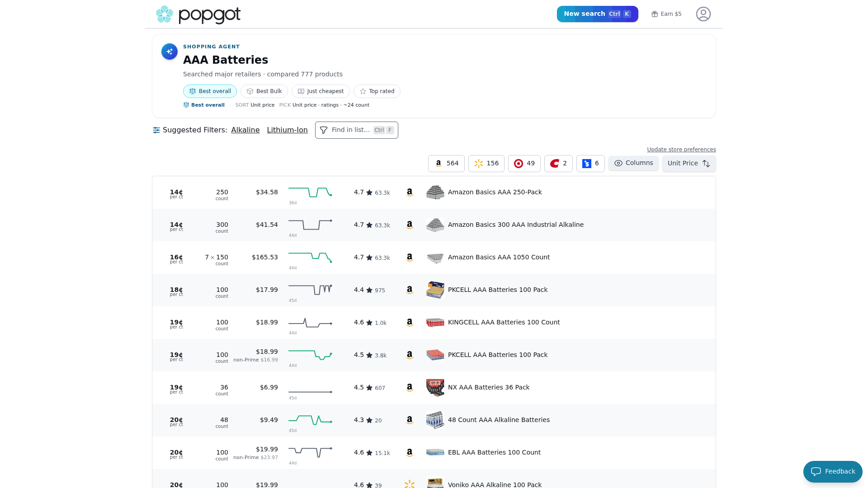Open the Unit Price sort dropdown

(689, 164)
